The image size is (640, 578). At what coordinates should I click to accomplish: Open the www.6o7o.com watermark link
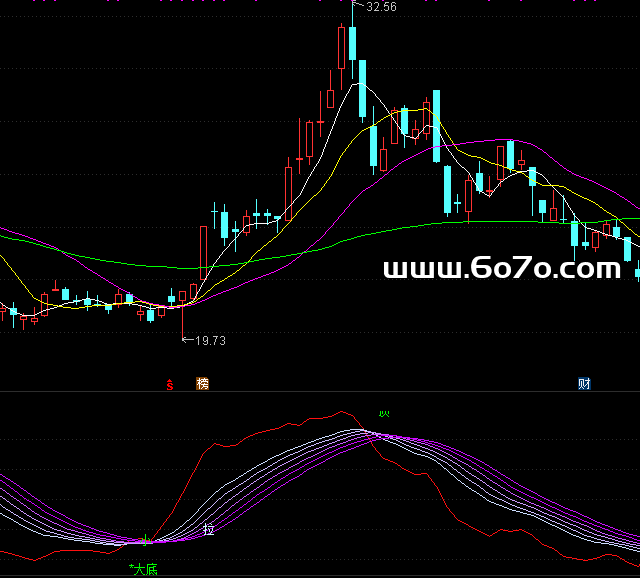[x=502, y=268]
